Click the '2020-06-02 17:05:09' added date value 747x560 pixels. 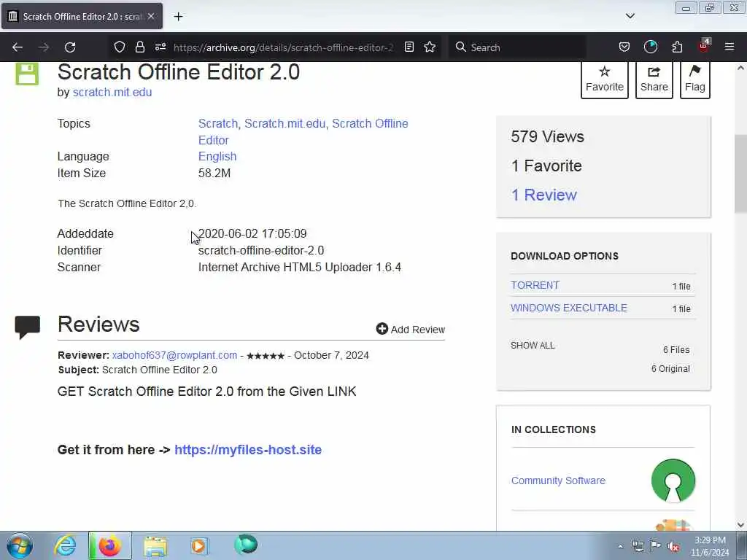click(x=252, y=234)
